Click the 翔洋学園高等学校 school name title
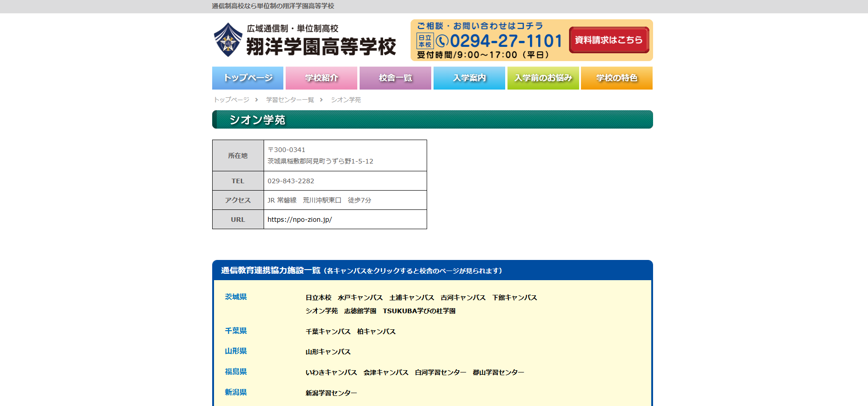868x406 pixels. 321,46
